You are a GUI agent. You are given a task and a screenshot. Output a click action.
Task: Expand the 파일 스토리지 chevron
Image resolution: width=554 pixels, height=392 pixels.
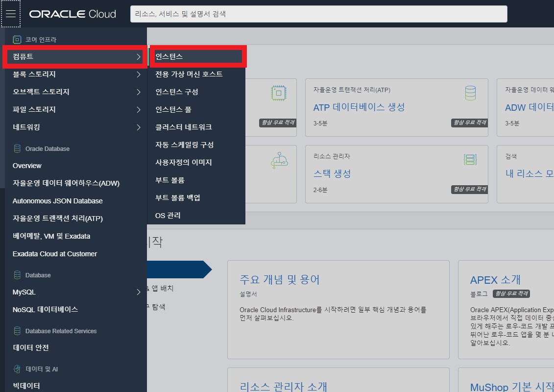click(139, 110)
